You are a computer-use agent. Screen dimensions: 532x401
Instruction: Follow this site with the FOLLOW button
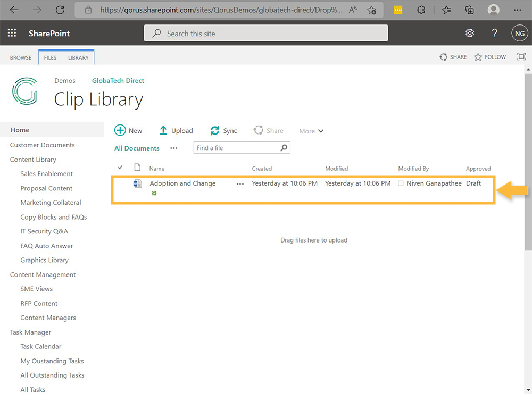489,57
